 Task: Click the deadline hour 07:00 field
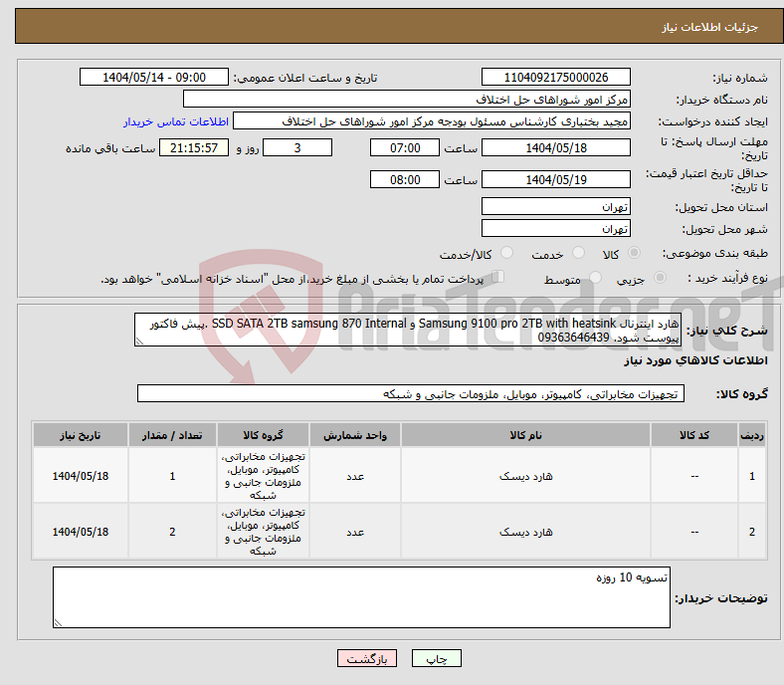click(x=405, y=147)
